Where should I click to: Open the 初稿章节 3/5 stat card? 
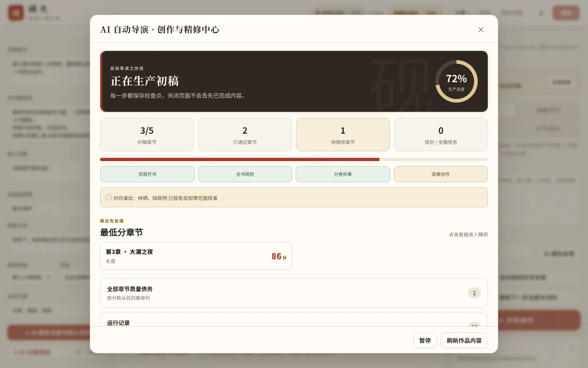point(147,135)
